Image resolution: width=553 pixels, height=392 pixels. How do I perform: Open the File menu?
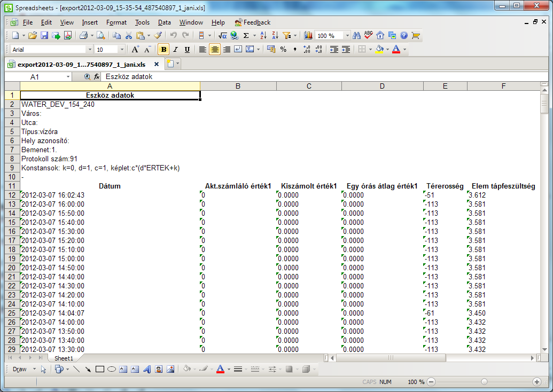click(27, 22)
